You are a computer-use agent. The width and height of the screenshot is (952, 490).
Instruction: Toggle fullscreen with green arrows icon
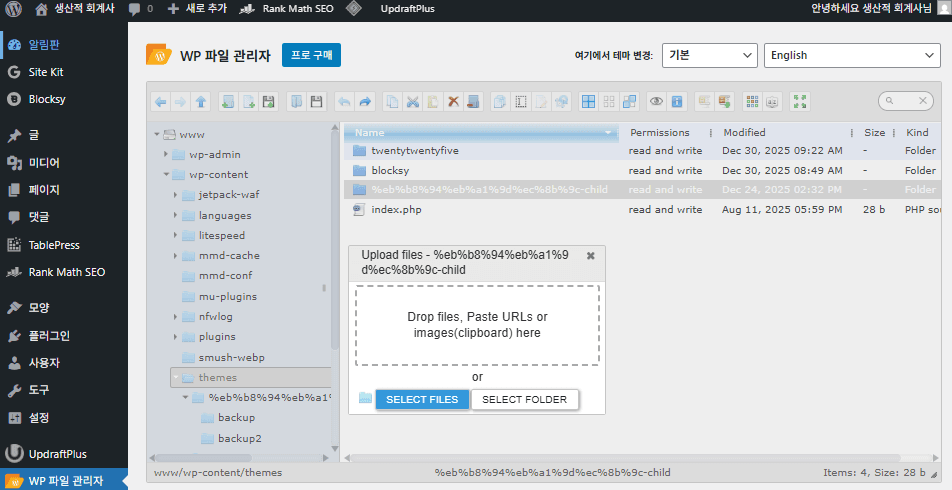click(x=799, y=101)
